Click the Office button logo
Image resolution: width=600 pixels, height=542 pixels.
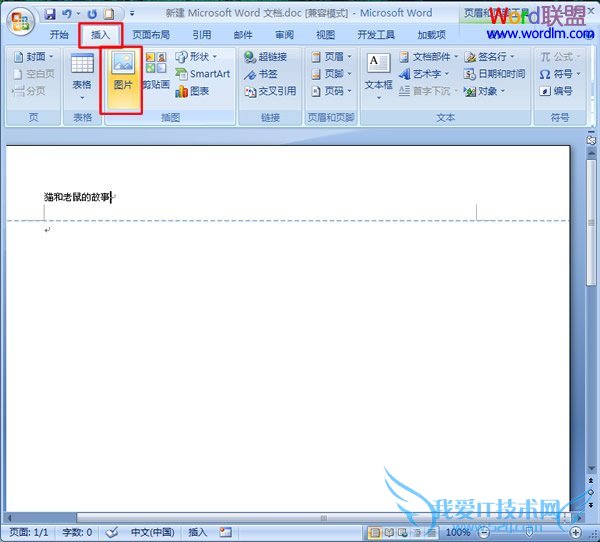20,21
